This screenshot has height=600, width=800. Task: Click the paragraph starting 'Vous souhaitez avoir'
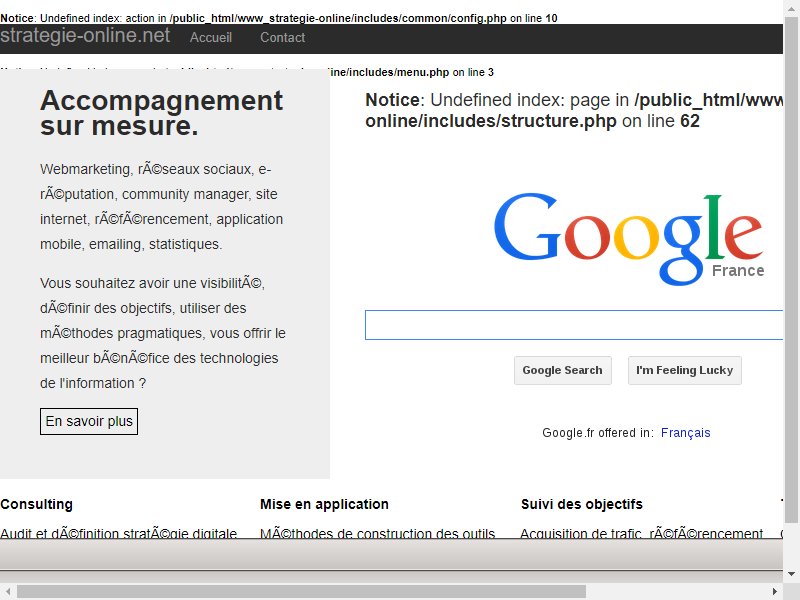(x=163, y=333)
